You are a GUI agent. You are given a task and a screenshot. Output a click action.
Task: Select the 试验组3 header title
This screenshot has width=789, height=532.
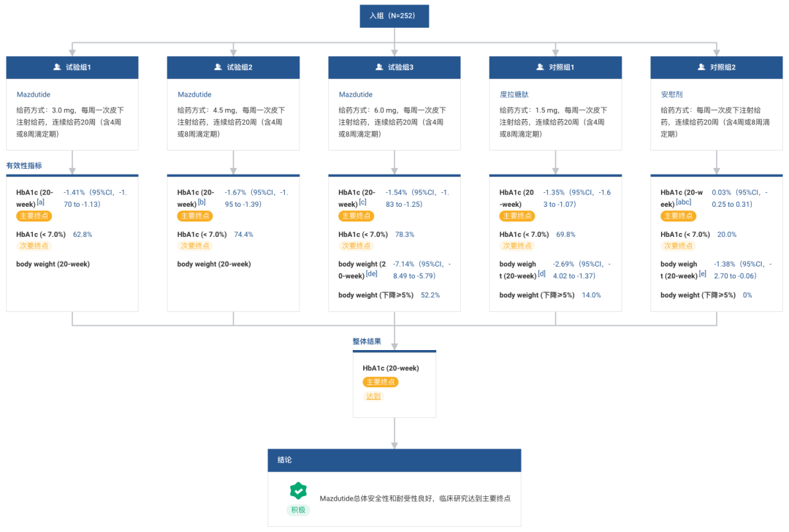click(400, 67)
